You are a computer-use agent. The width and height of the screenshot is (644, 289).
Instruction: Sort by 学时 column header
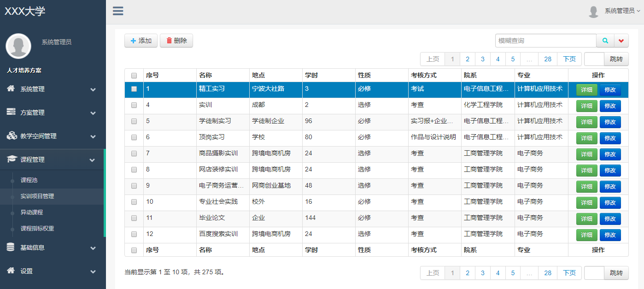(329, 75)
